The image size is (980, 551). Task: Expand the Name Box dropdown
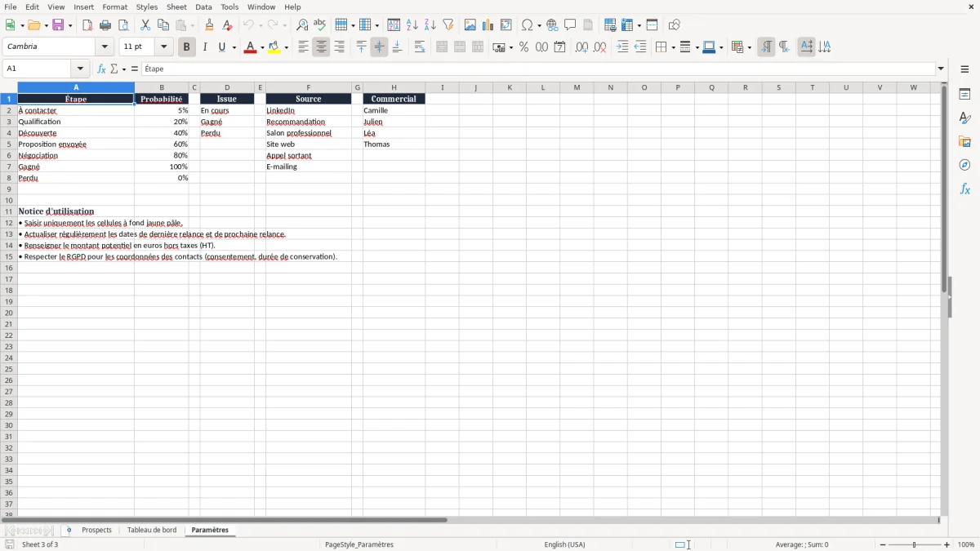80,69
